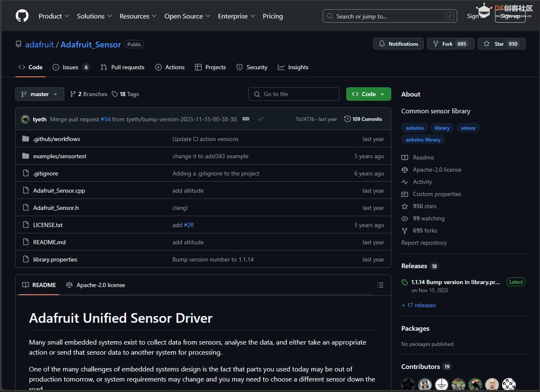Go to Pricing page

(x=273, y=16)
